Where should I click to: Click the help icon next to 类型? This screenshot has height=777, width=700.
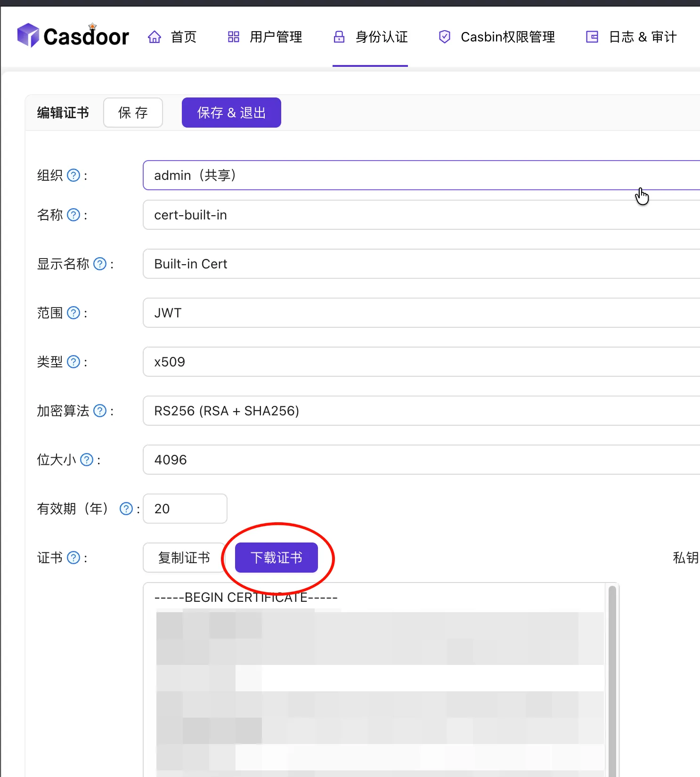tap(73, 362)
